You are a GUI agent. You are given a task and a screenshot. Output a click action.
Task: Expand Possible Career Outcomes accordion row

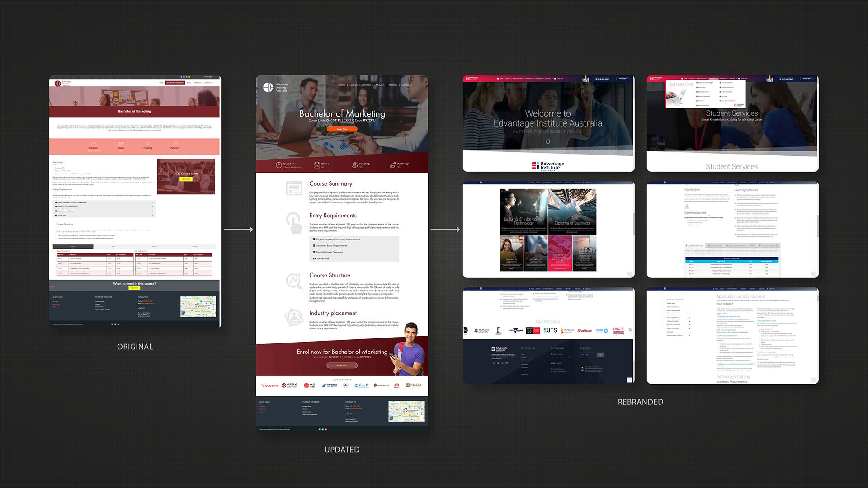330,252
